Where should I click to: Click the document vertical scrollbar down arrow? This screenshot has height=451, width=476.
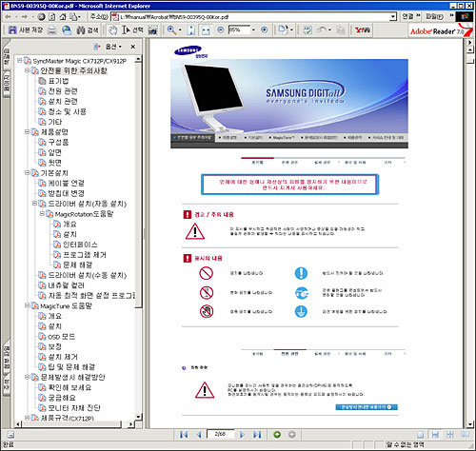(x=470, y=424)
